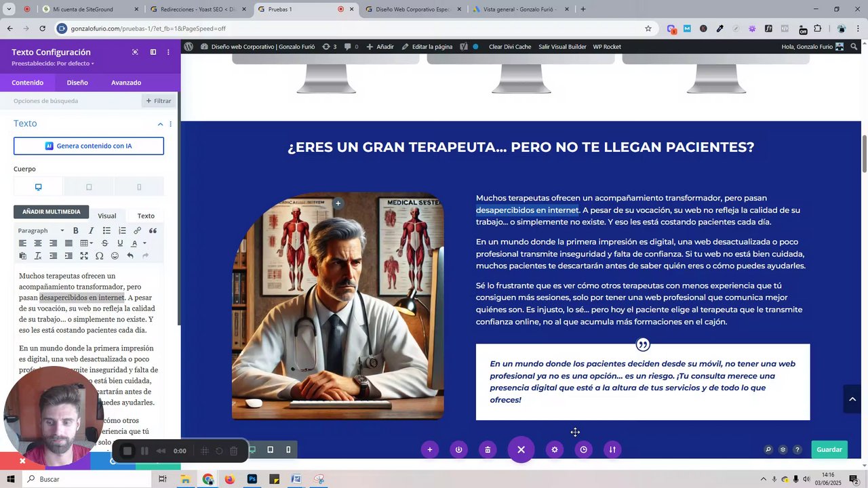
Task: Center align text in the editor
Action: tap(38, 243)
